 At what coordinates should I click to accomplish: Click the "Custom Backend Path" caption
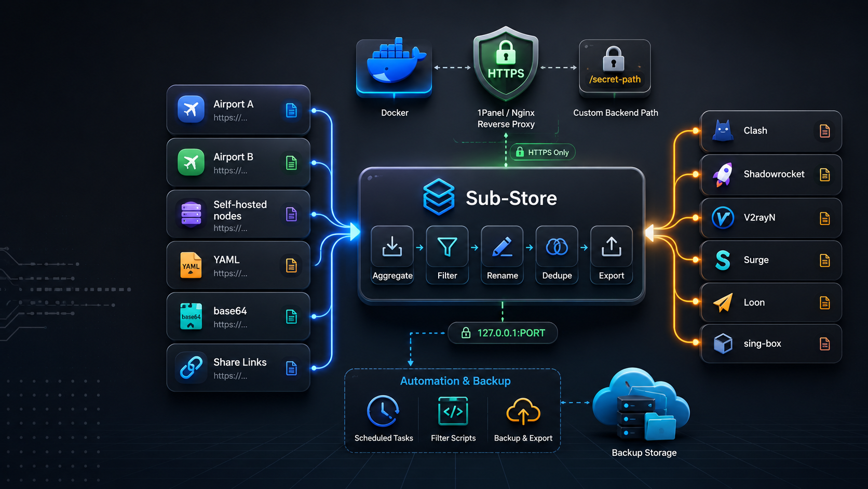coord(616,113)
